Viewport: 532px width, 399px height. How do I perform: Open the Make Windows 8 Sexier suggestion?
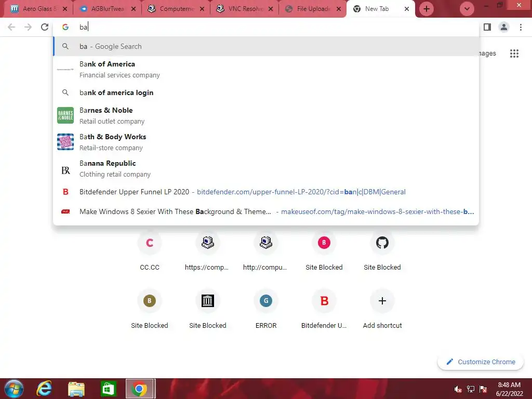pyautogui.click(x=266, y=211)
